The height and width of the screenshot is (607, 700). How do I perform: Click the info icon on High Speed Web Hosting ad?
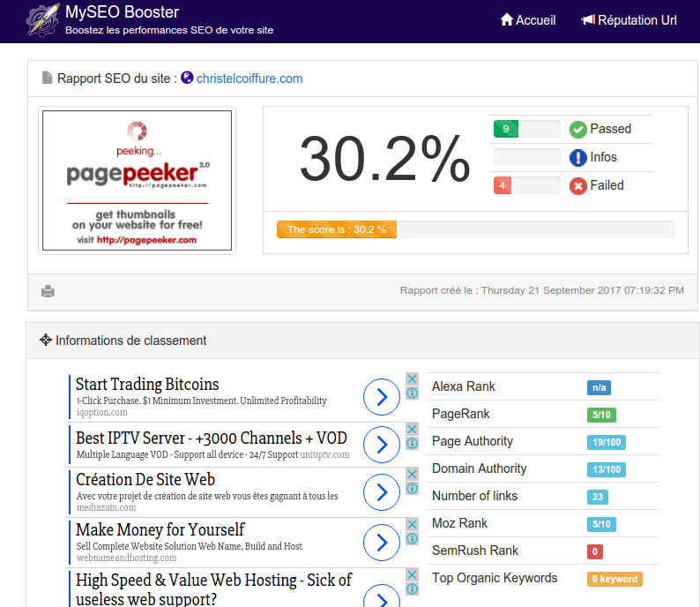[412, 588]
